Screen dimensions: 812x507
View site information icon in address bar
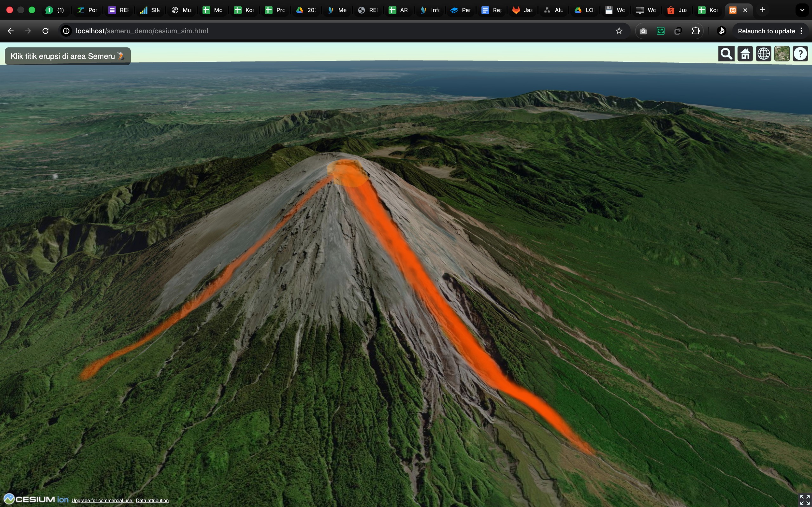(66, 31)
